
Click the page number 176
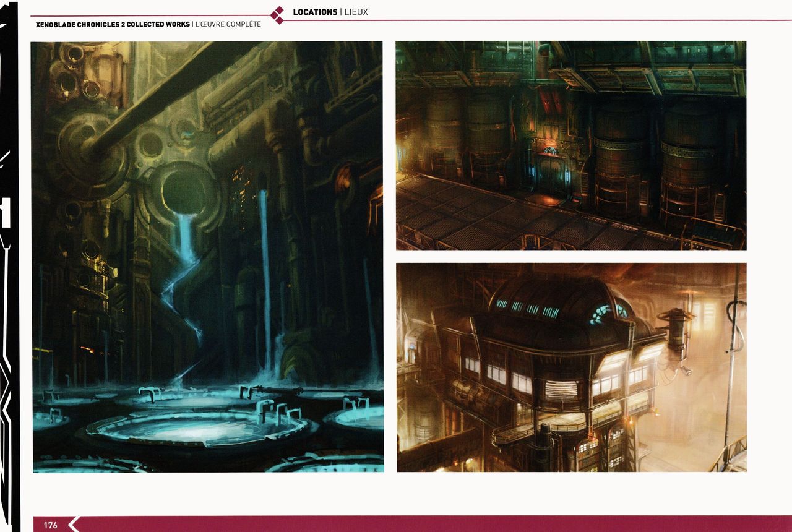point(50,525)
